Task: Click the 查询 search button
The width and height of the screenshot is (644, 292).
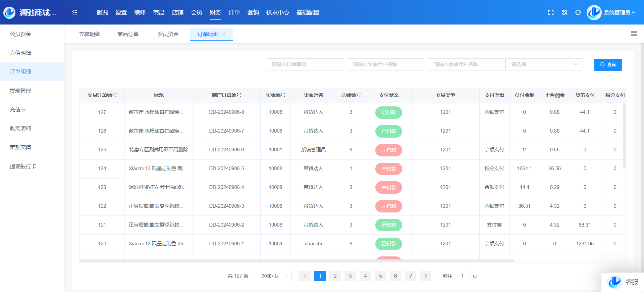Action: pyautogui.click(x=608, y=64)
